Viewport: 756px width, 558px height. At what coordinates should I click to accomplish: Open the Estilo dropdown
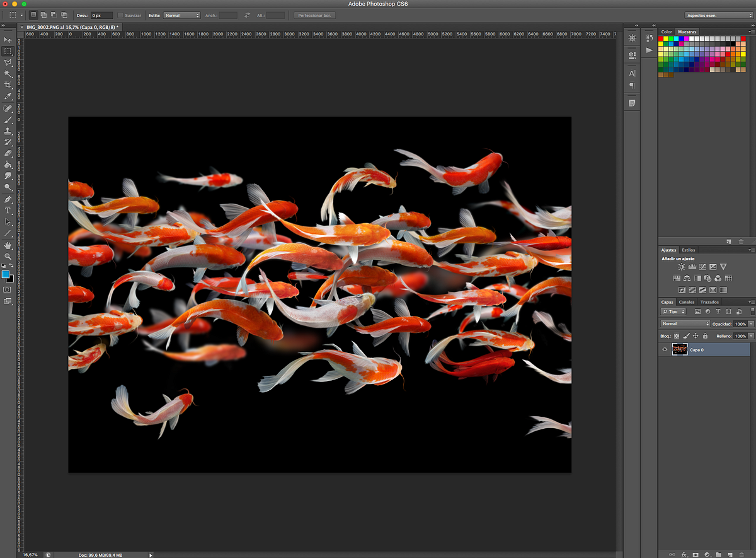[181, 15]
